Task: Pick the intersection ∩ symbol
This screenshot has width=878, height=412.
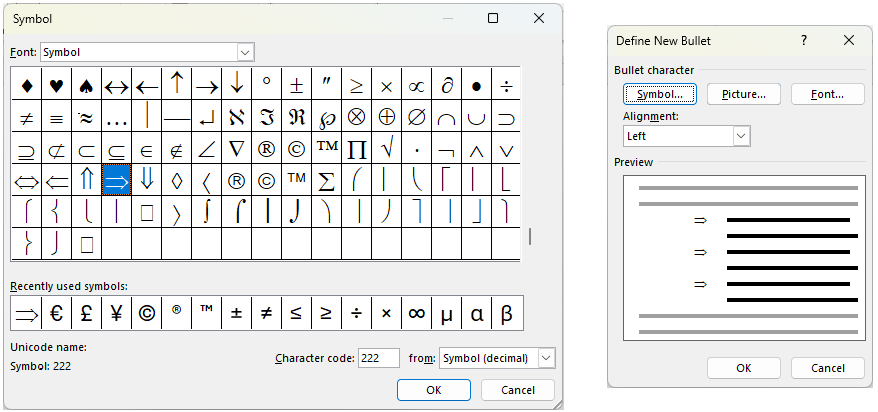Action: (x=446, y=116)
